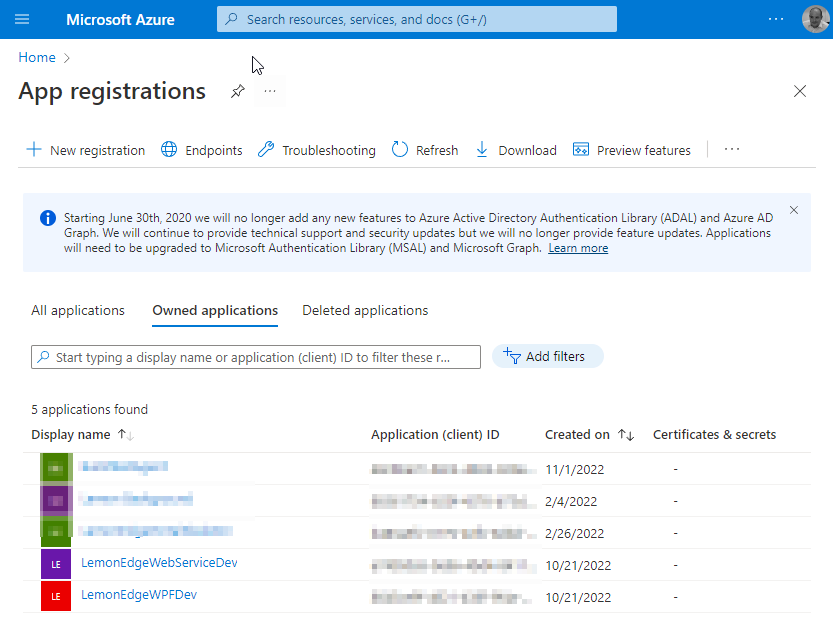The image size is (833, 630).
Task: Pin the App registrations page
Action: 237,91
